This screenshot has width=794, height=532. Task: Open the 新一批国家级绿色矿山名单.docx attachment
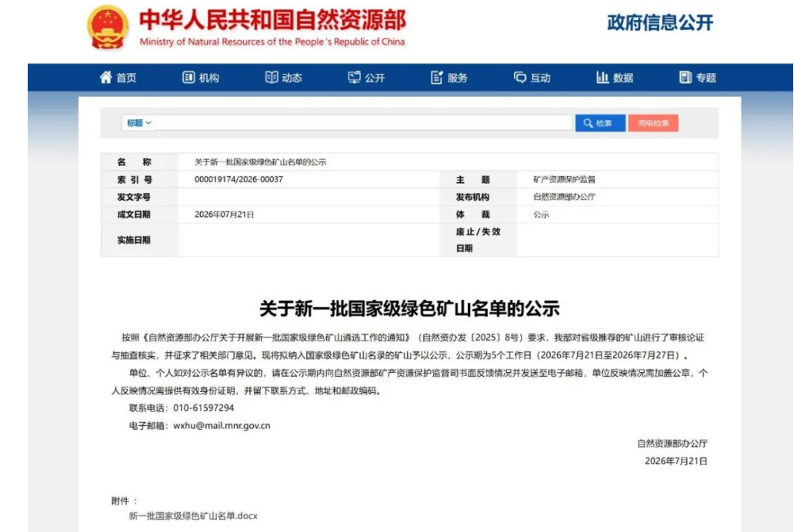tap(193, 516)
